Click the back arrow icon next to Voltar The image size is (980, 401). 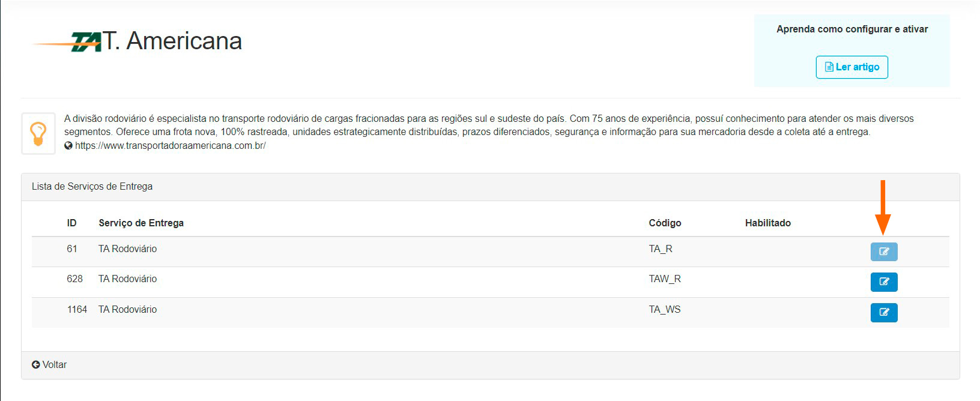point(36,365)
